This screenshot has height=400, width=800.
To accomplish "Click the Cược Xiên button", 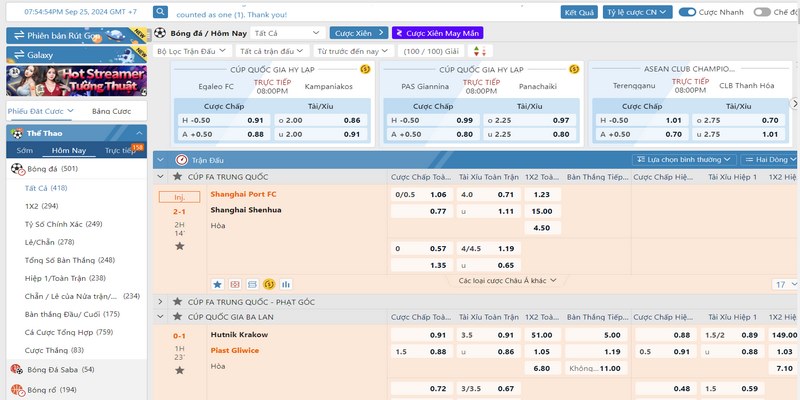I will 359,33.
